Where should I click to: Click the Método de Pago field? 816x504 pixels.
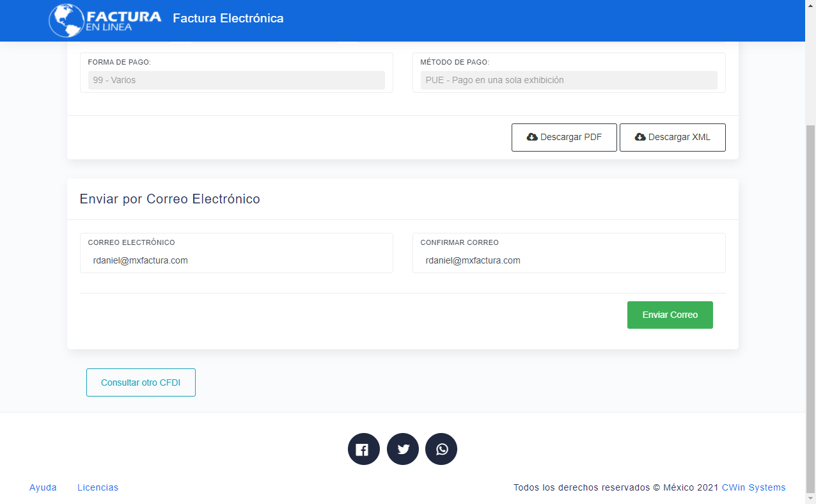point(569,80)
